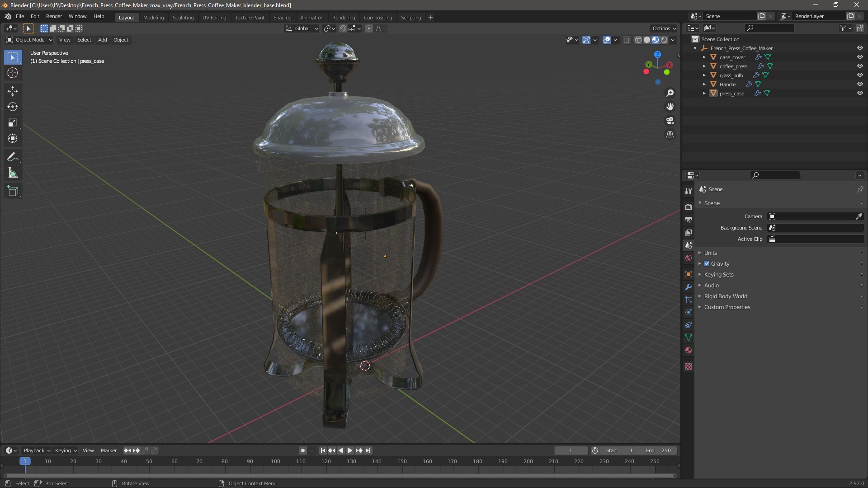Image resolution: width=868 pixels, height=488 pixels.
Task: Toggle viewport overlays button
Action: pos(607,40)
